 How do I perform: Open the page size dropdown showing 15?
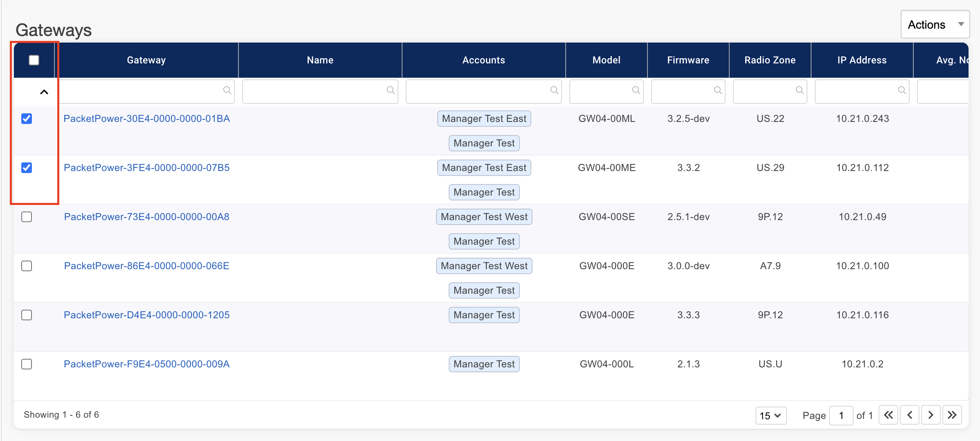pos(771,415)
